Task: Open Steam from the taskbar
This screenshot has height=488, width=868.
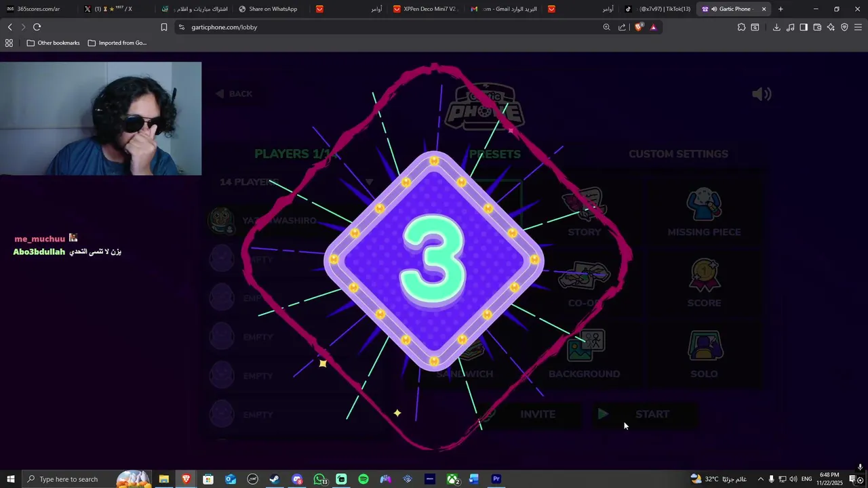Action: click(x=275, y=479)
